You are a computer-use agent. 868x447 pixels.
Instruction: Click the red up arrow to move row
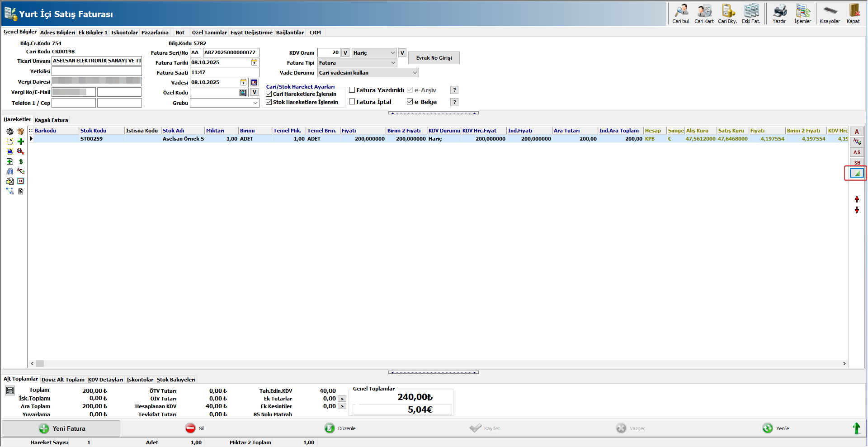(857, 199)
